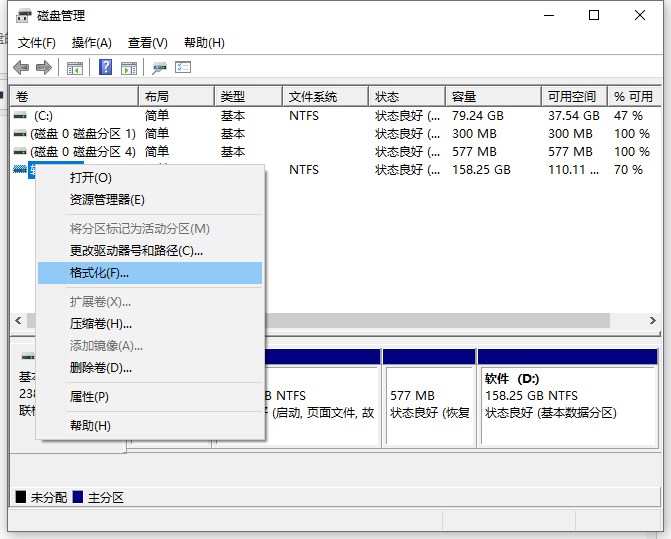This screenshot has width=671, height=539.
Task: Sort by the 布局 column header
Action: [x=176, y=97]
